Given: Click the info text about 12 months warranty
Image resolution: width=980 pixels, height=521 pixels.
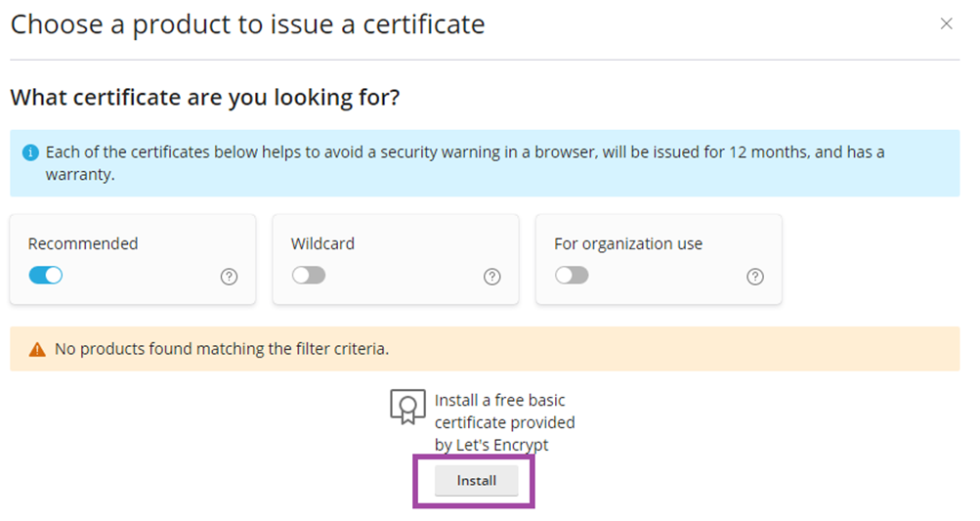Looking at the screenshot, I should click(465, 162).
